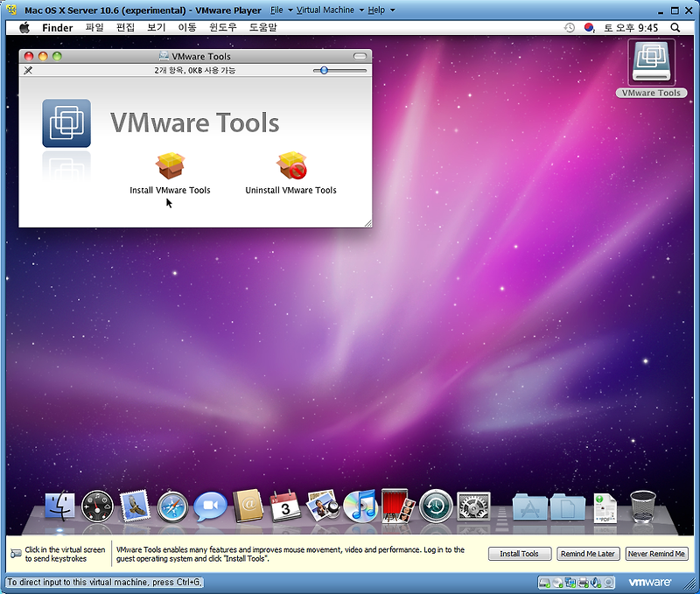The width and height of the screenshot is (700, 594).
Task: Toggle the toolbar pill button in VMware Tools window
Action: pyautogui.click(x=360, y=56)
